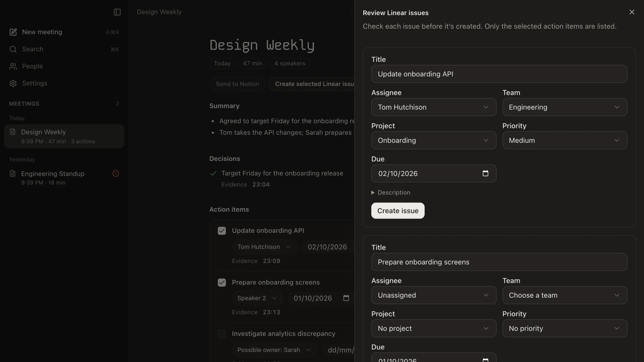Open the Team dropdown set to Engineering
The image size is (644, 362).
565,107
